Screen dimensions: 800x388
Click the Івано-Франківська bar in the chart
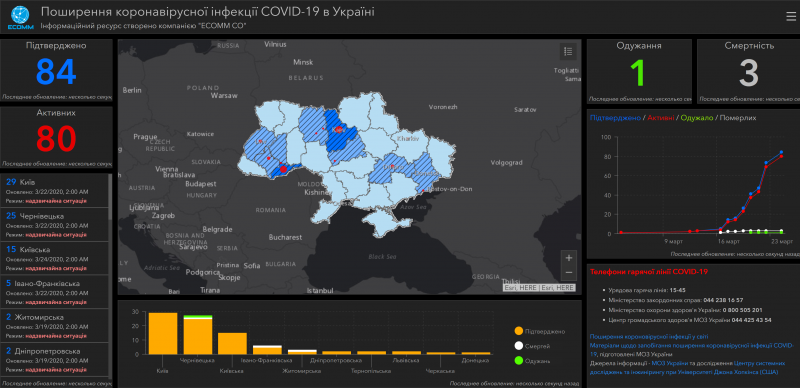267,350
